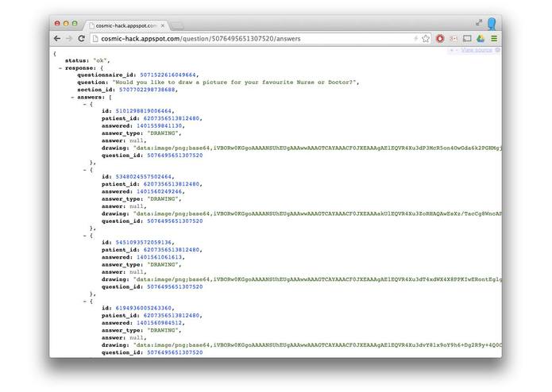Click the id value 5348024557502464
The height and width of the screenshot is (392, 552).
pos(144,176)
